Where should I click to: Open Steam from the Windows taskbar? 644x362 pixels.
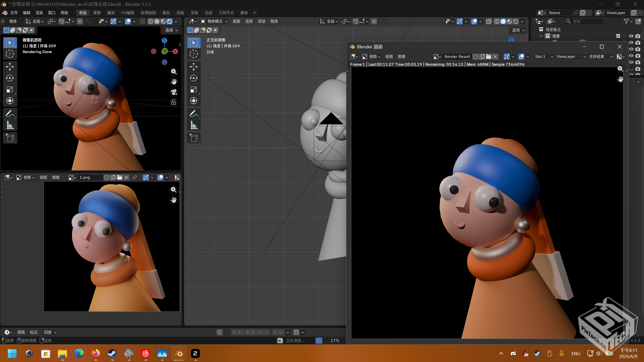coord(112,354)
